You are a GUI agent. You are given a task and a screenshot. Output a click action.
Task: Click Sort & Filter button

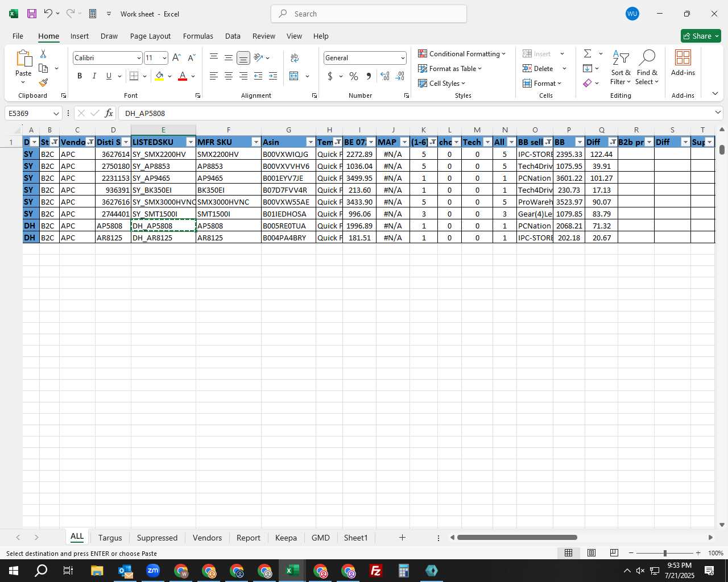[621, 67]
